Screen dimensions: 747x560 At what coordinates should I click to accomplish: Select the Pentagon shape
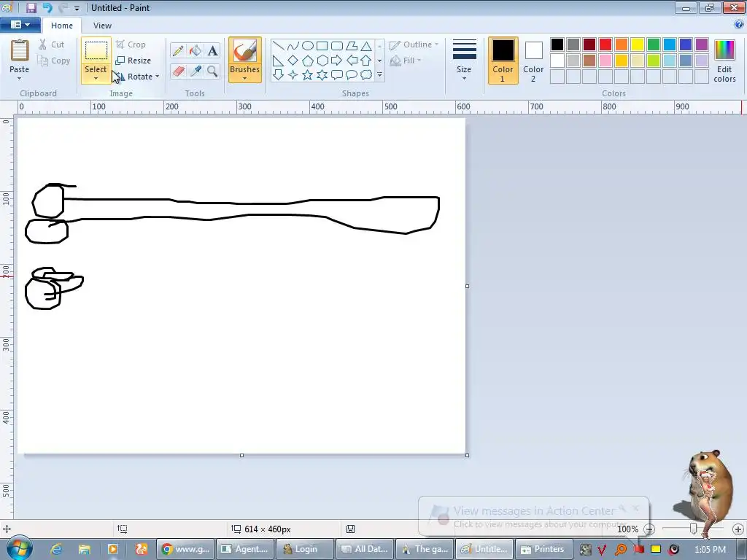[x=308, y=61]
